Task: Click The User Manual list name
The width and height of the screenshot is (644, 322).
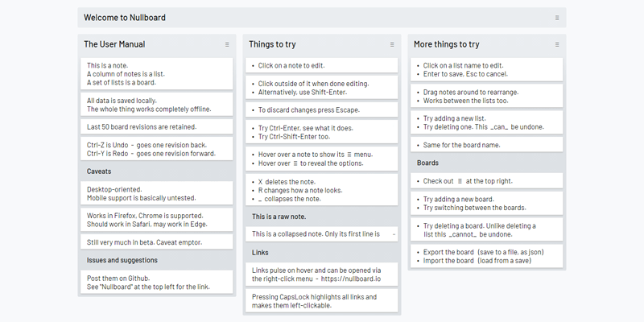Action: click(x=114, y=44)
